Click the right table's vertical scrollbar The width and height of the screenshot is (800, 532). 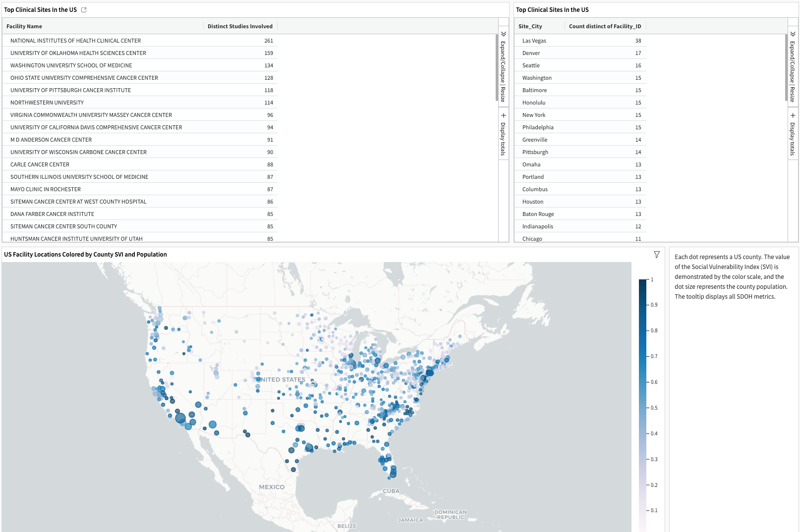pos(786,67)
